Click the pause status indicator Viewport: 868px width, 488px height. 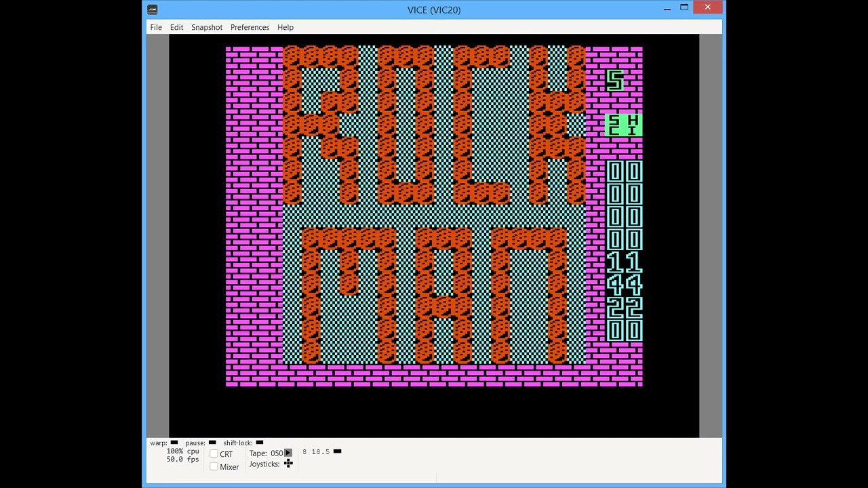212,443
